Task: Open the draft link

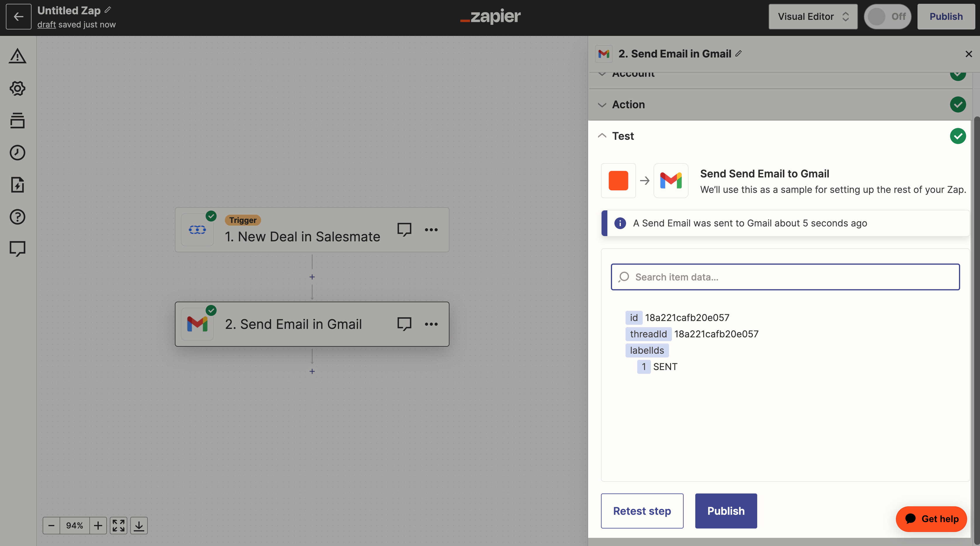Action: 46,25
